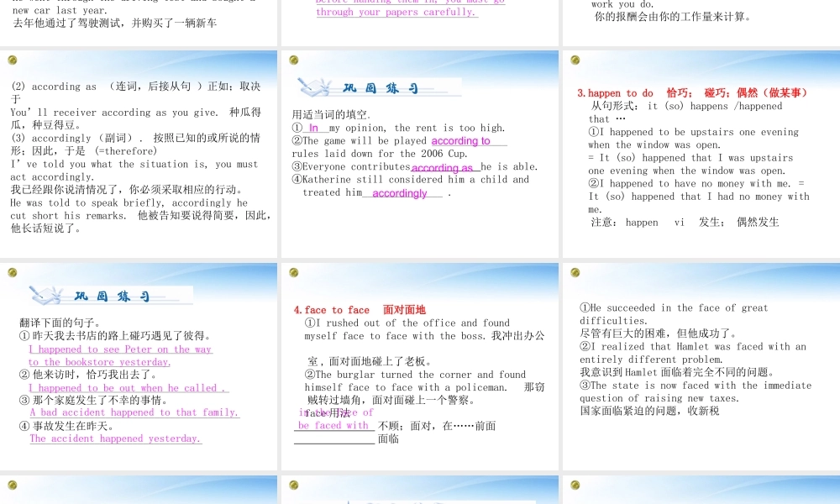Click '国家面临紧迫的问题,收新税'
The height and width of the screenshot is (504, 840).
tap(649, 411)
